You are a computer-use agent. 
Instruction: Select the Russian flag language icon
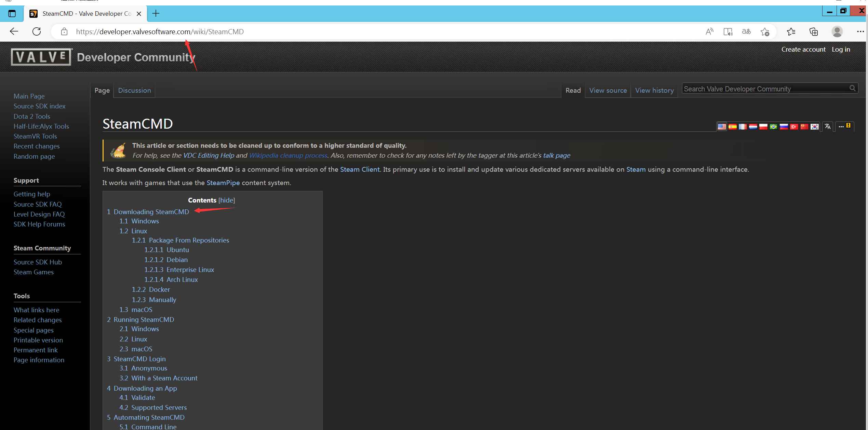tap(784, 127)
